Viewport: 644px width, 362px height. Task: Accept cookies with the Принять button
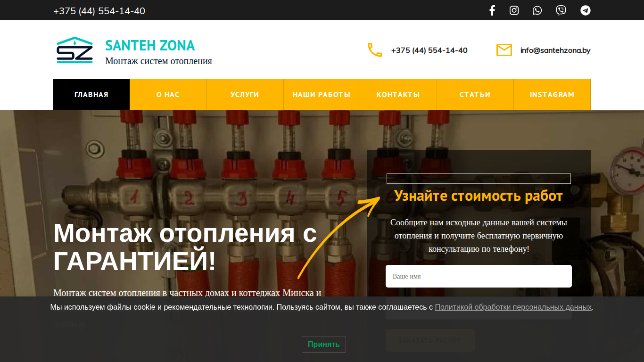[324, 345]
